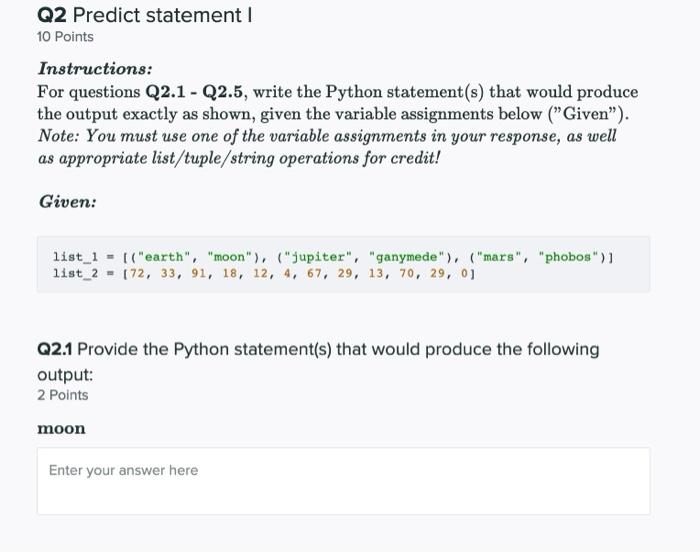Click the '10 Points' label under Q2
Screen dimensions: 700x553
(65, 37)
